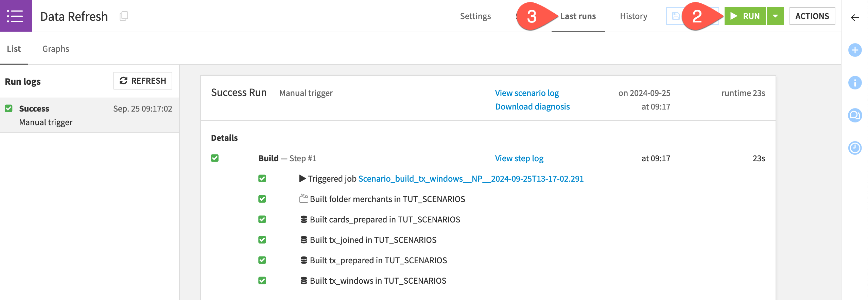This screenshot has width=868, height=300.
Task: Click the Build Step #1 status checkbox
Action: coord(215,158)
